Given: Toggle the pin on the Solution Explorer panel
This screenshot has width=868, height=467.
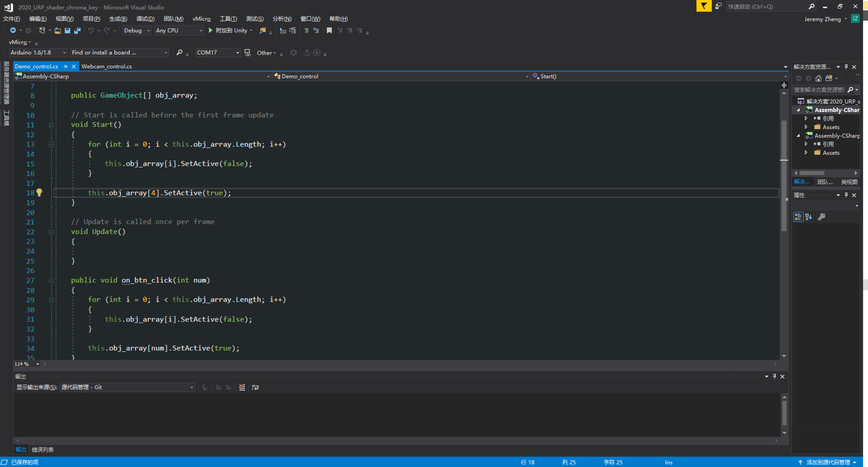Looking at the screenshot, I should point(846,67).
